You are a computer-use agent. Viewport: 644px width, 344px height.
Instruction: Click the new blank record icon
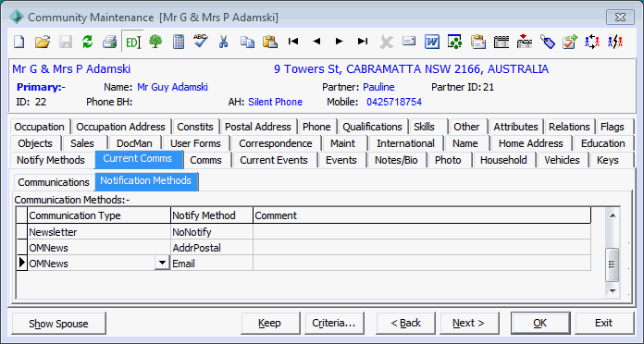pyautogui.click(x=19, y=42)
